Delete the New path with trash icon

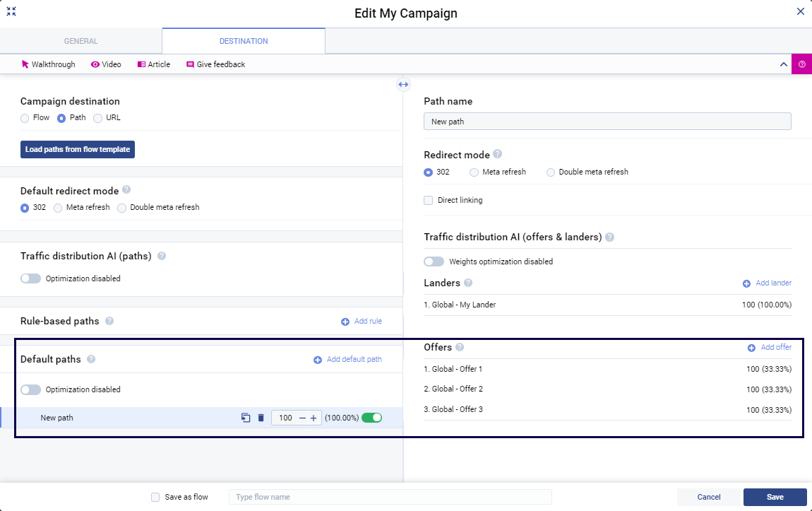261,418
